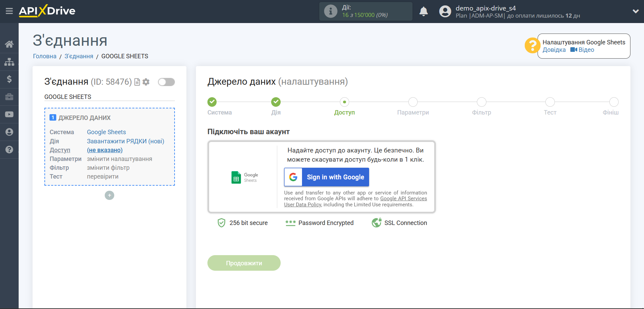644x309 pixels.
Task: Open the YouTube icon in sidebar
Action: tap(9, 114)
